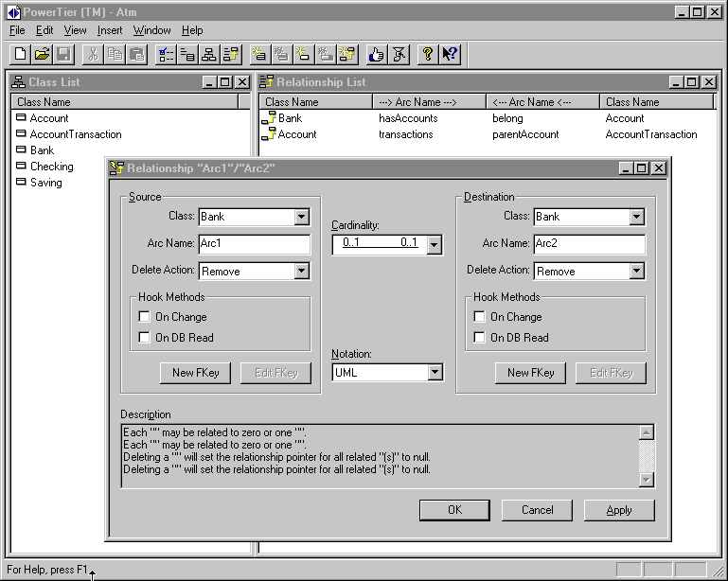Click the yellow question mark help icon

point(427,54)
